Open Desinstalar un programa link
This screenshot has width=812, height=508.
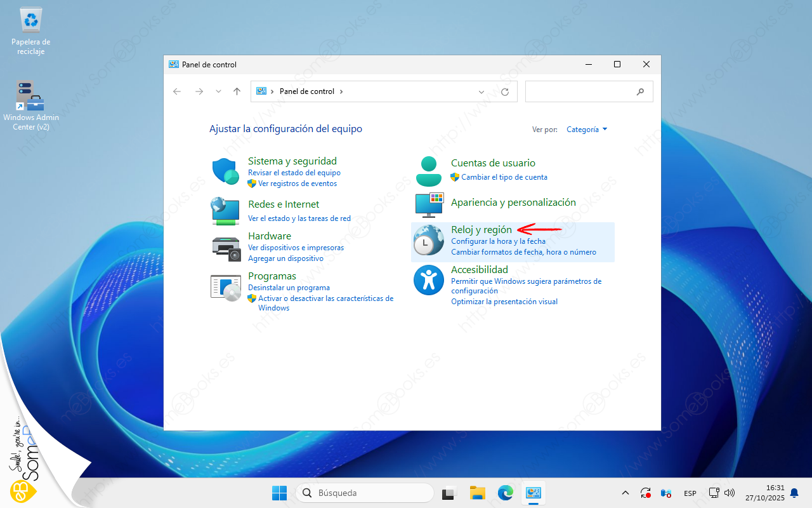pyautogui.click(x=289, y=288)
